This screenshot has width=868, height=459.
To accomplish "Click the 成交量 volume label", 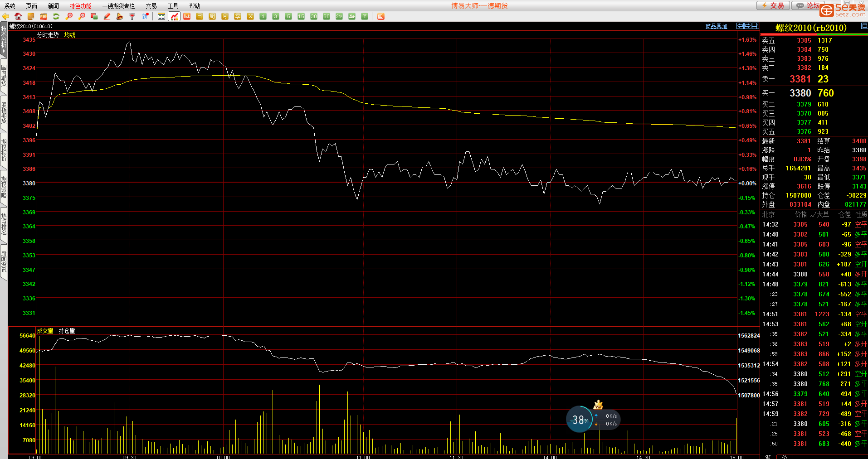I will (x=45, y=331).
